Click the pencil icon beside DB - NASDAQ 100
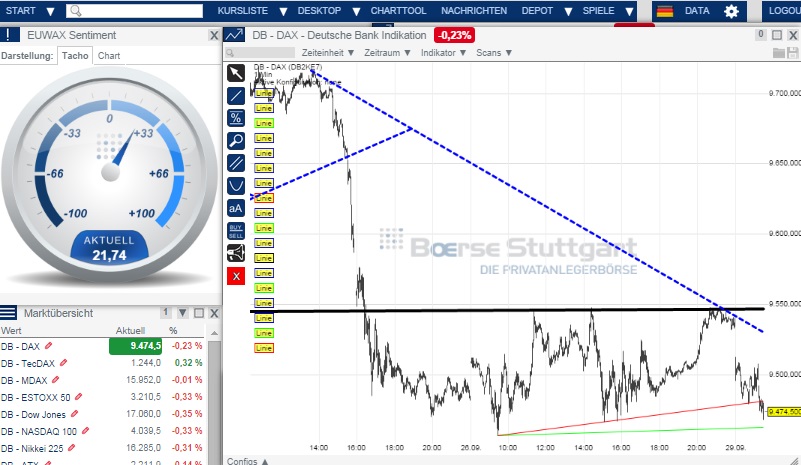 (x=85, y=431)
